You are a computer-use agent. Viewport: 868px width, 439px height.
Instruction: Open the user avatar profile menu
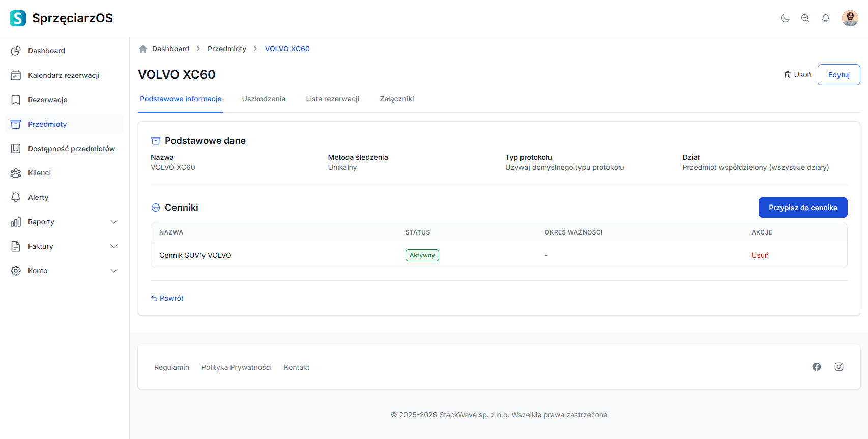tap(850, 18)
